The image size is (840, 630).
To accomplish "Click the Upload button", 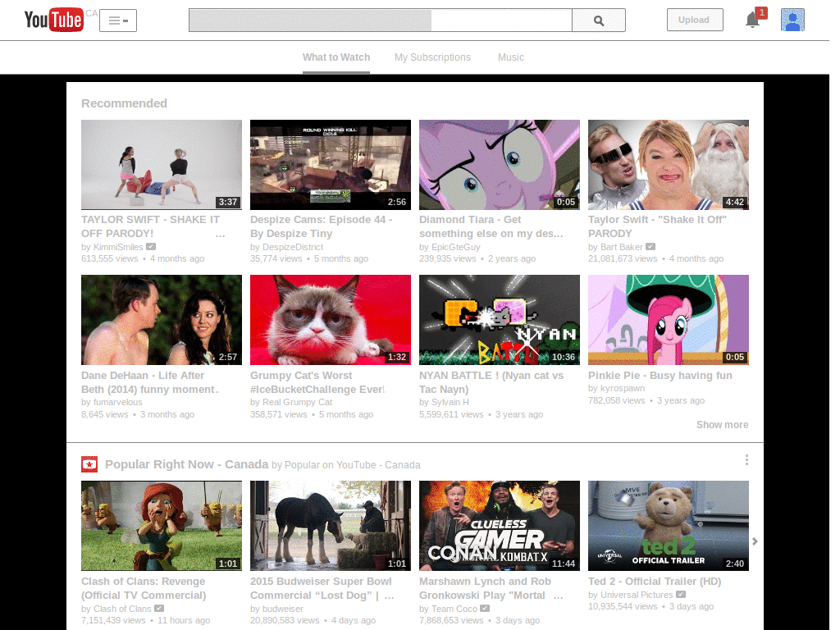I will click(695, 20).
